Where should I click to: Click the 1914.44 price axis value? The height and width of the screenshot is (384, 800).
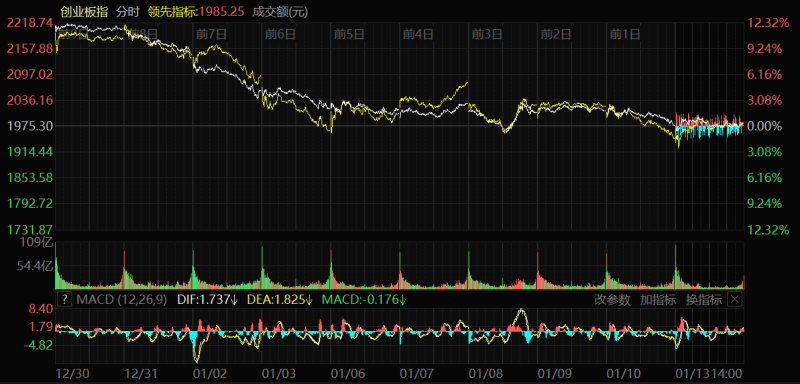(x=30, y=152)
